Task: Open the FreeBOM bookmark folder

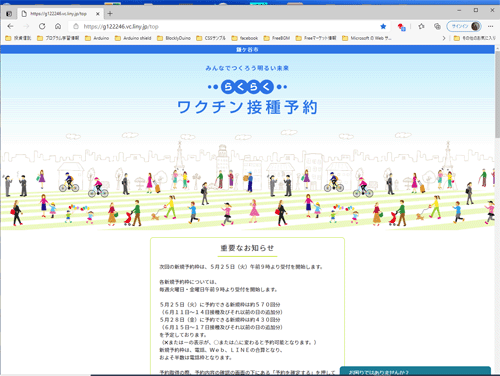Action: click(277, 38)
